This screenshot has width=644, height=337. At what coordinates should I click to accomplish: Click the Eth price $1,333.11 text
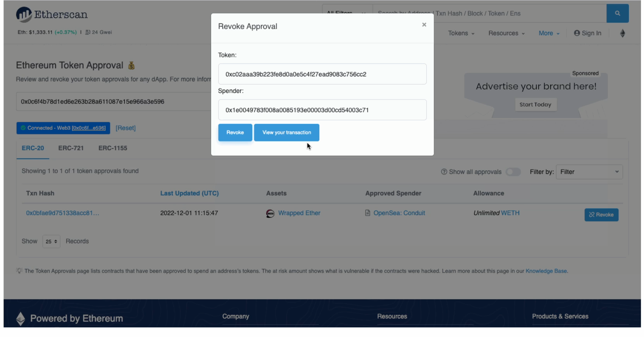[35, 32]
